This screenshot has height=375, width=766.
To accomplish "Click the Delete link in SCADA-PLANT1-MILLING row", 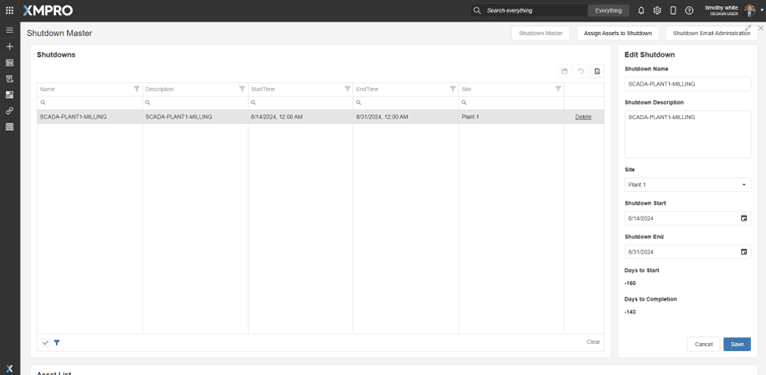I will (583, 117).
